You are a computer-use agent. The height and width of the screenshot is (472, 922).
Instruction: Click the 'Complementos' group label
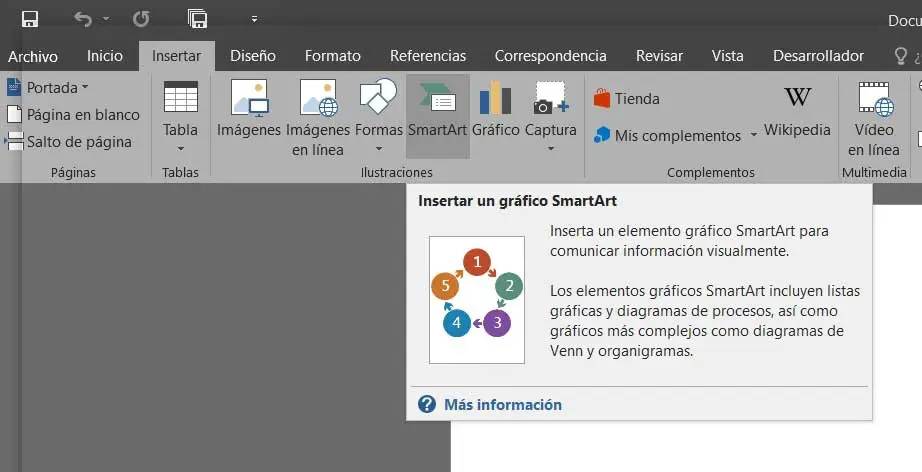(x=711, y=172)
